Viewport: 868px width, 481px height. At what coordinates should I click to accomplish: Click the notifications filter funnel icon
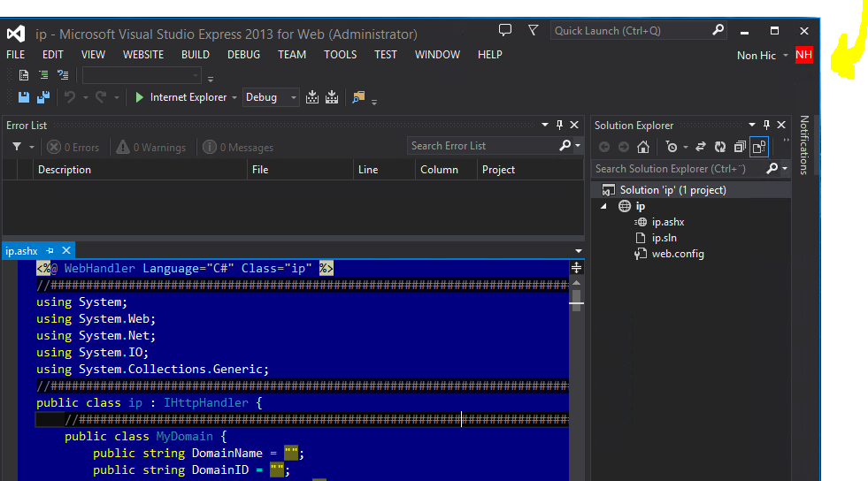[533, 30]
